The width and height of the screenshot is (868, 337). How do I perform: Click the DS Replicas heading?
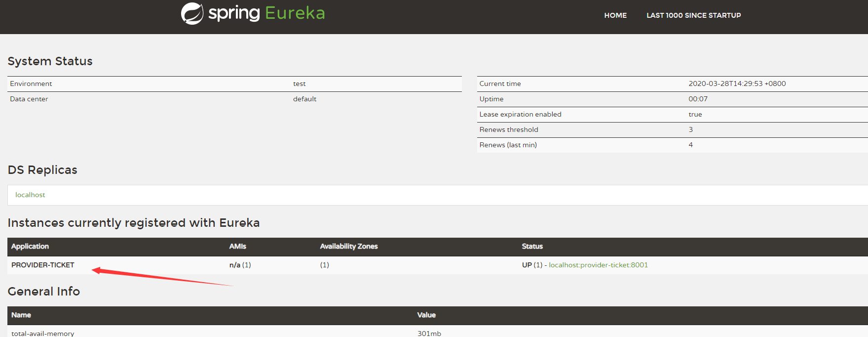[x=42, y=170]
